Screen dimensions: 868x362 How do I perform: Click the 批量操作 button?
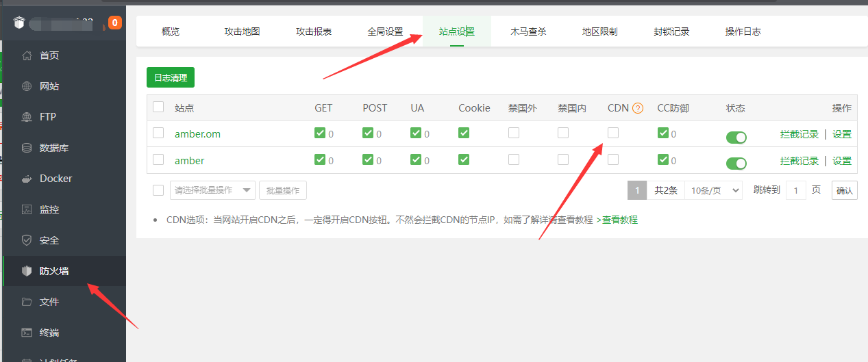click(x=283, y=190)
